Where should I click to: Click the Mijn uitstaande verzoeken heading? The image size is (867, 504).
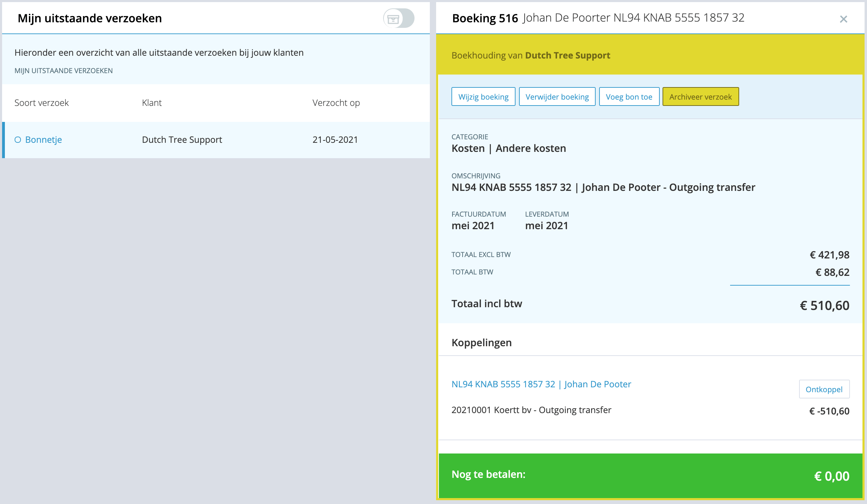[90, 18]
